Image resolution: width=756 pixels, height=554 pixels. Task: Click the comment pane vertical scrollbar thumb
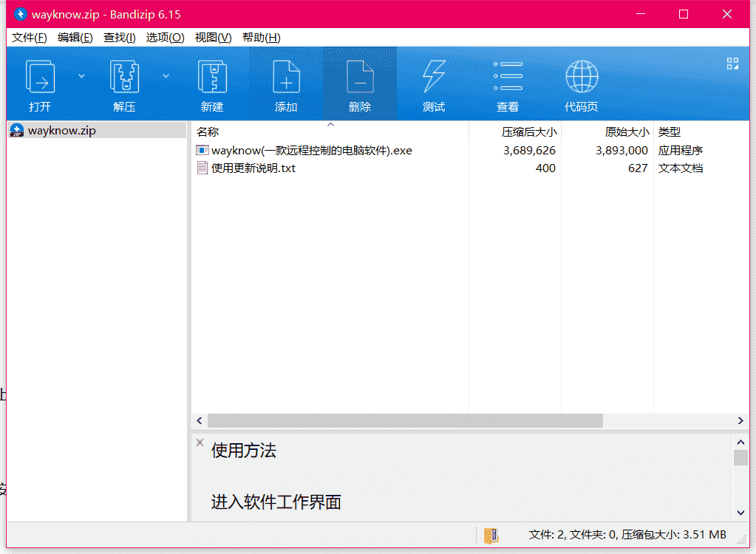740,458
